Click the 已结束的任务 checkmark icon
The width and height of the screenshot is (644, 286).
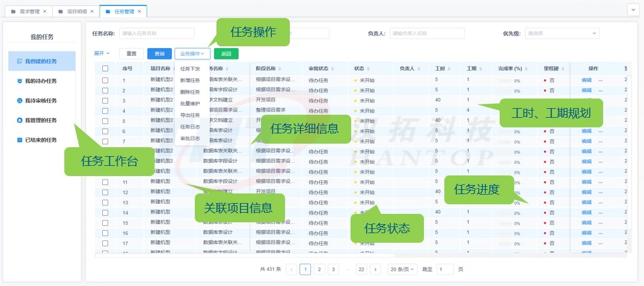[20, 140]
